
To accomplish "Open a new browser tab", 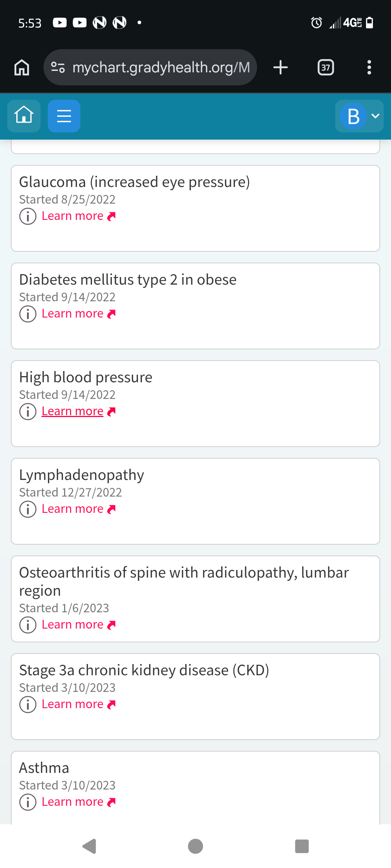I will point(281,67).
